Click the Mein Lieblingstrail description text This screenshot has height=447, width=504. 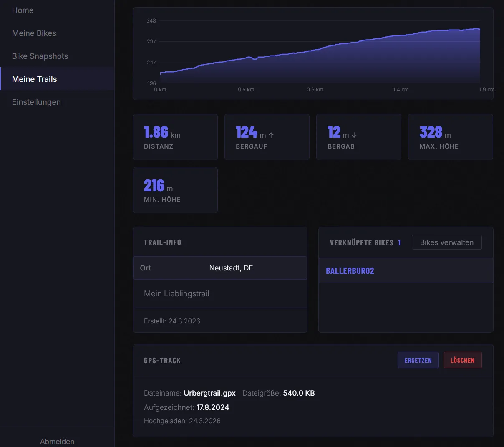[176, 294]
